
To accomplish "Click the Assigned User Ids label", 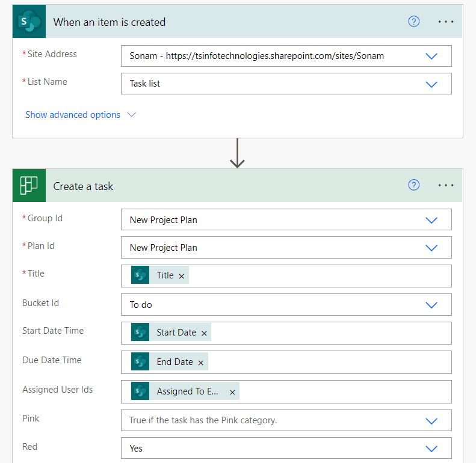I will click(x=57, y=390).
